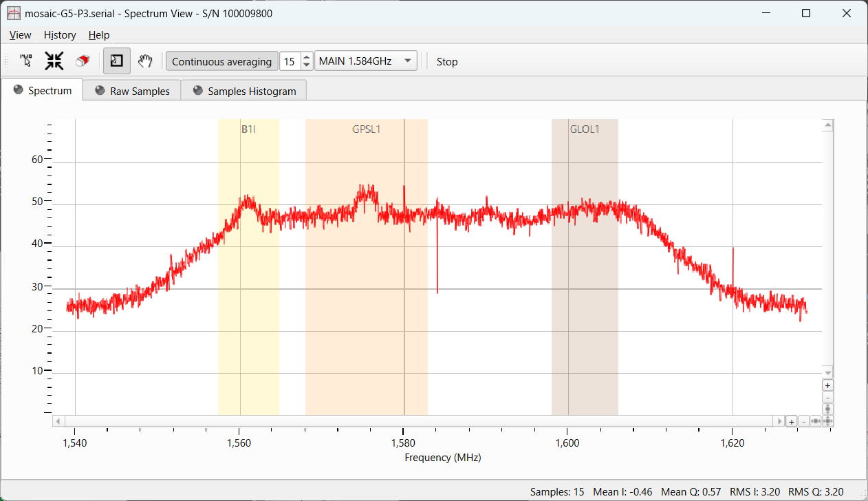Screen dimensions: 868x501
Task: Click the vertical scrollbar up arrow
Action: coord(828,125)
